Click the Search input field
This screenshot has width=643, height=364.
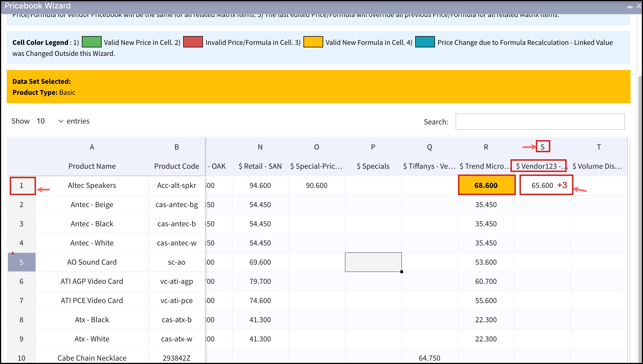[540, 122]
